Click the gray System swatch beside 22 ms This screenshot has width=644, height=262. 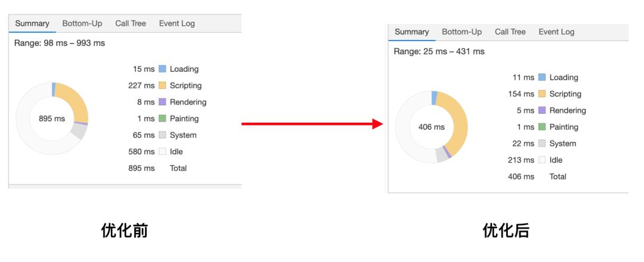tap(542, 144)
